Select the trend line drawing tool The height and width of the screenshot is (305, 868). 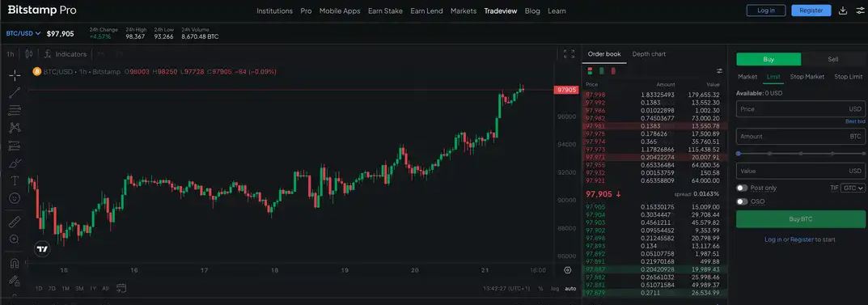(15, 92)
